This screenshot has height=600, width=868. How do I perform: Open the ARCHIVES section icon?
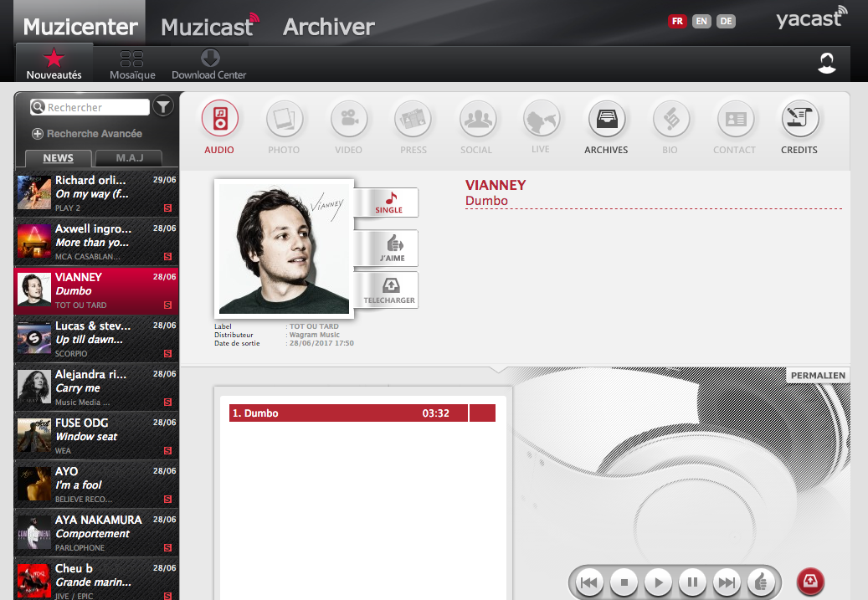[x=606, y=120]
